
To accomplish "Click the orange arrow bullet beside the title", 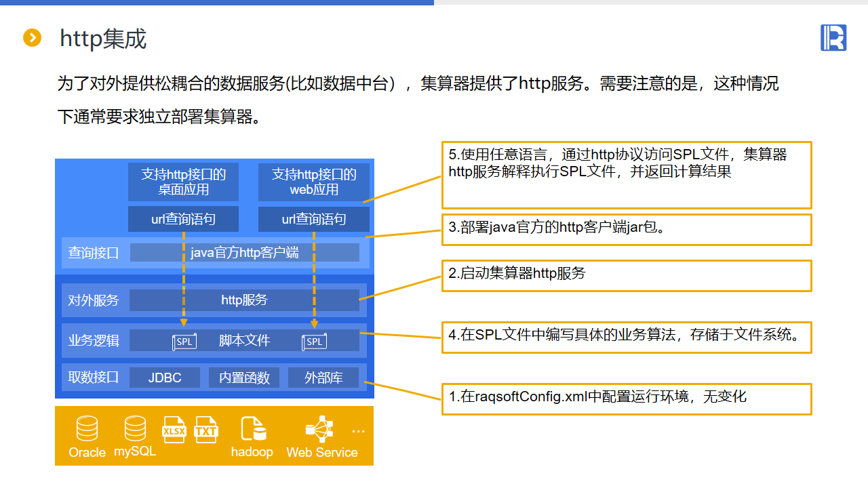I will pyautogui.click(x=32, y=38).
